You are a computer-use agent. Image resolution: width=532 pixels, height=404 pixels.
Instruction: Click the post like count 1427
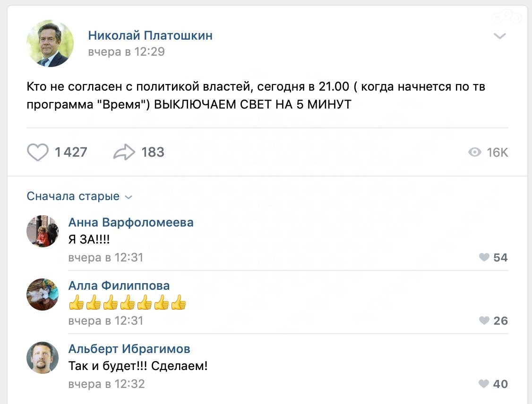(x=71, y=152)
